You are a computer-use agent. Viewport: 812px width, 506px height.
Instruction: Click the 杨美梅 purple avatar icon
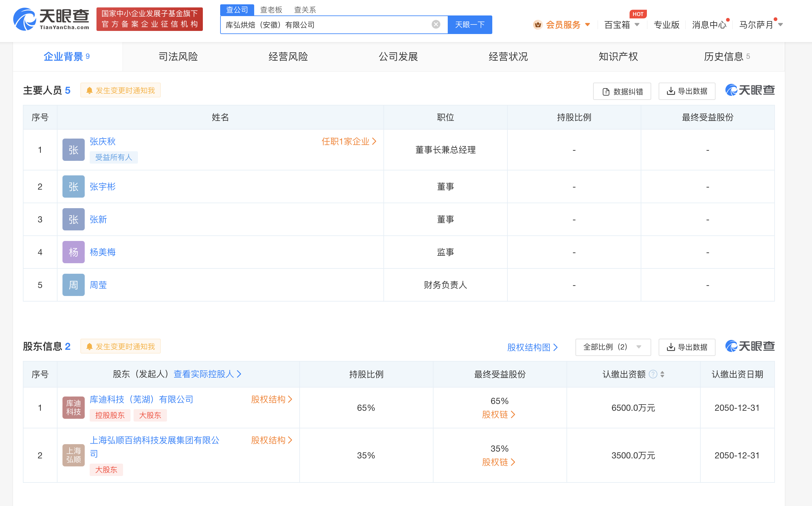(x=74, y=252)
